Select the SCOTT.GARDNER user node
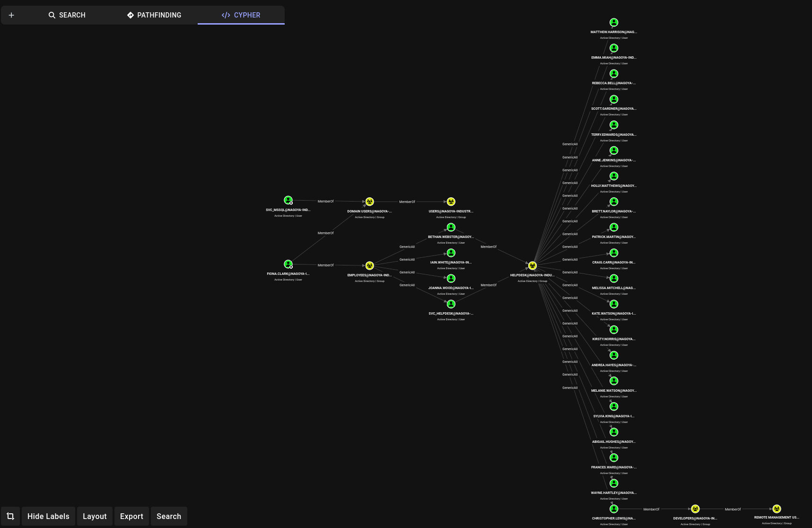 [x=614, y=99]
